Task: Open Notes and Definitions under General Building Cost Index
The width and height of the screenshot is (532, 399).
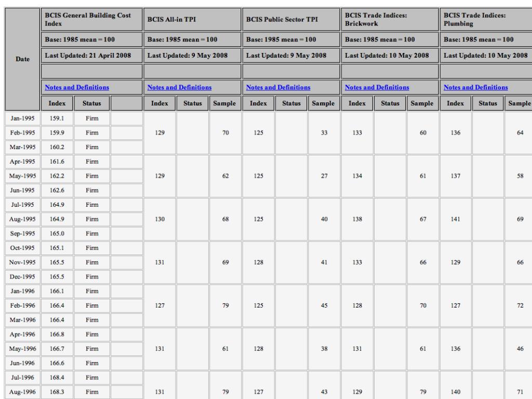Action: coord(77,87)
